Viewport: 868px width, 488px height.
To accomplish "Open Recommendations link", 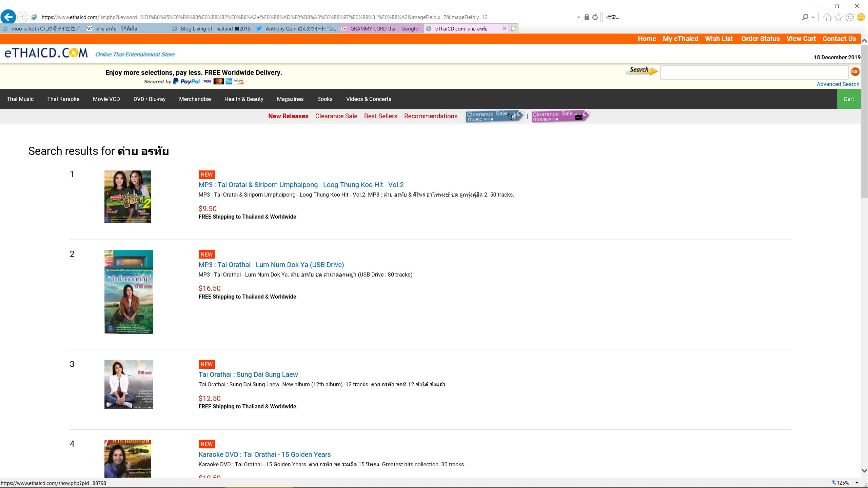I will click(x=431, y=116).
